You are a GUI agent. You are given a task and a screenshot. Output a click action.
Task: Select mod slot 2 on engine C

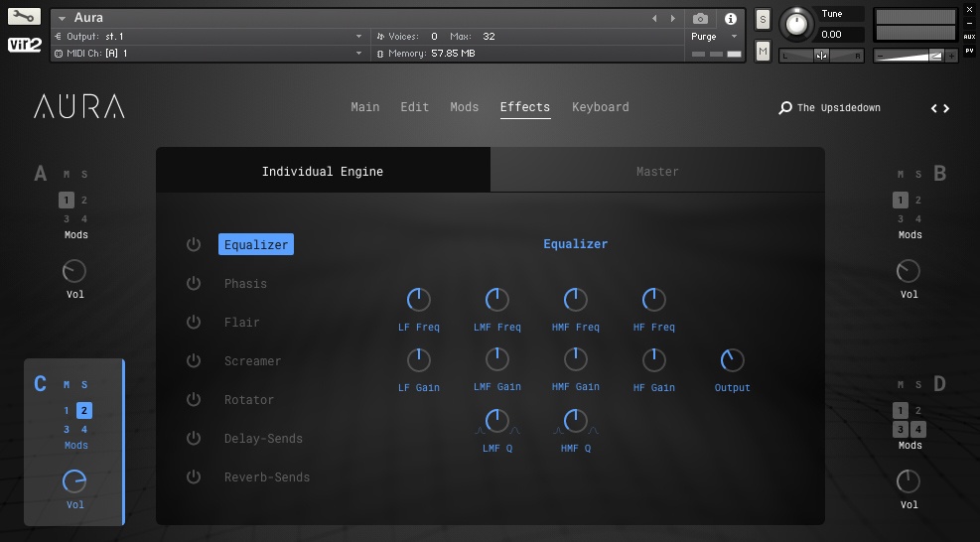(x=83, y=411)
